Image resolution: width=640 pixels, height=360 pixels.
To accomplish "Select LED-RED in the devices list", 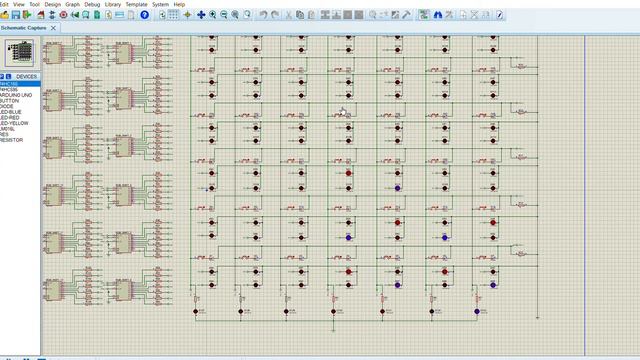I will (10, 118).
